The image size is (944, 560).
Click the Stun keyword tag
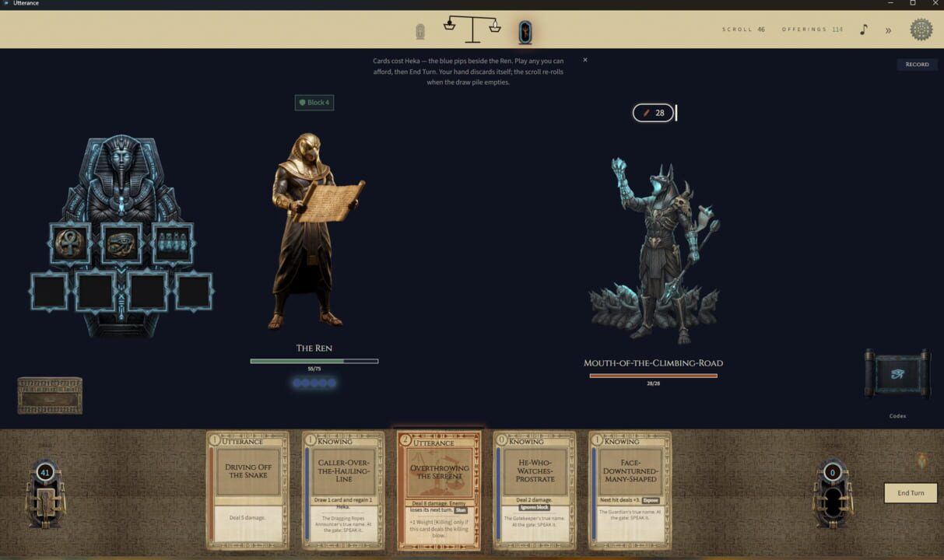461,509
